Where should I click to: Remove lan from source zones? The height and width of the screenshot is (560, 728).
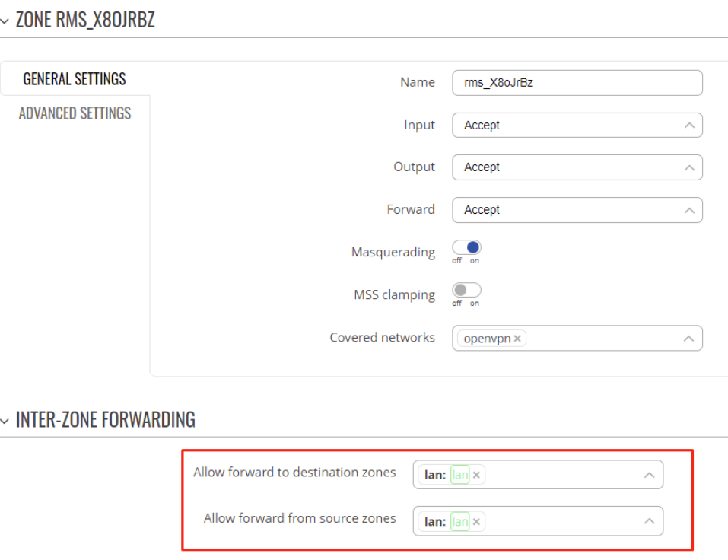click(476, 521)
